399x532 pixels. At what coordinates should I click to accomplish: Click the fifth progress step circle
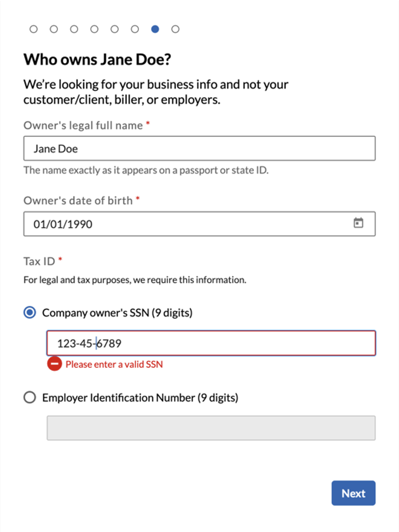point(115,29)
